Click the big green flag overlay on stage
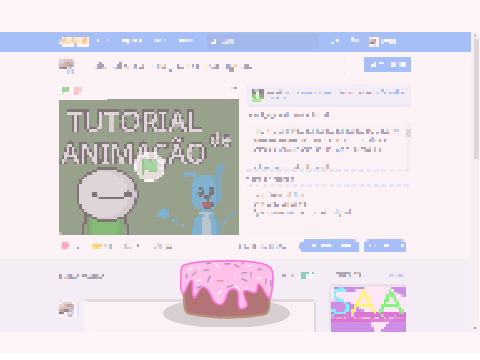Image resolution: width=480 pixels, height=360 pixels. coord(149,166)
